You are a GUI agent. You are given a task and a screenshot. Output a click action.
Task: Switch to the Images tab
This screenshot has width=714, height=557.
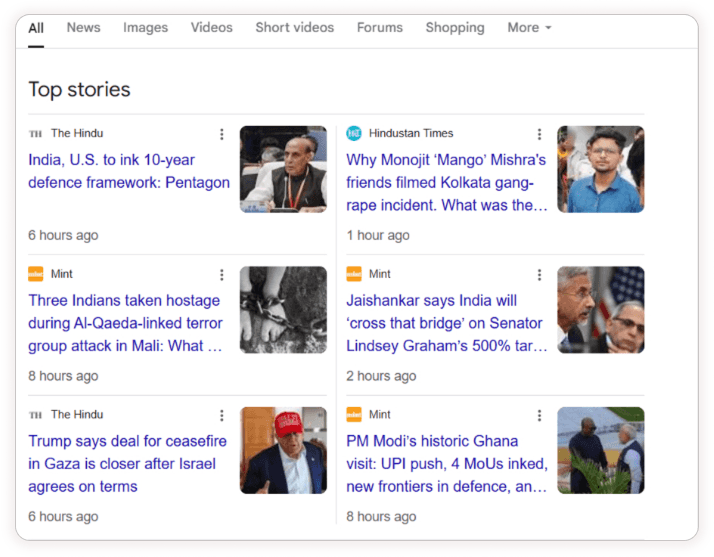145,28
